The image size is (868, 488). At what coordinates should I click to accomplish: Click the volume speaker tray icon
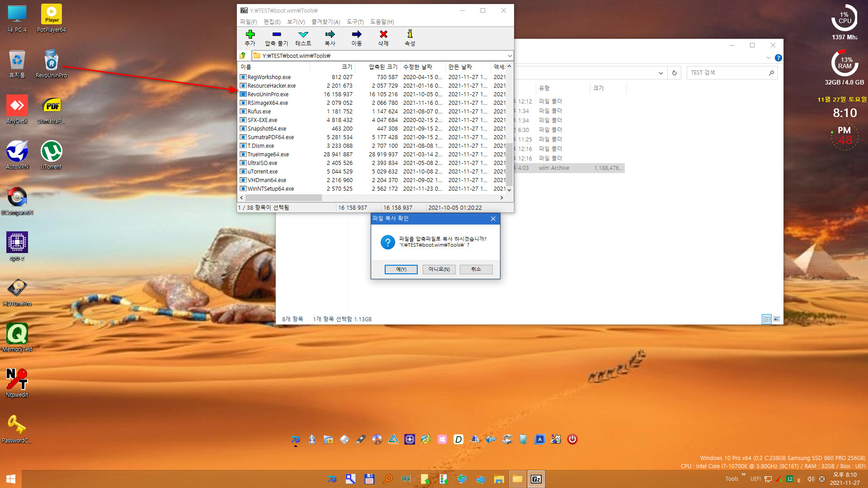[x=811, y=479]
